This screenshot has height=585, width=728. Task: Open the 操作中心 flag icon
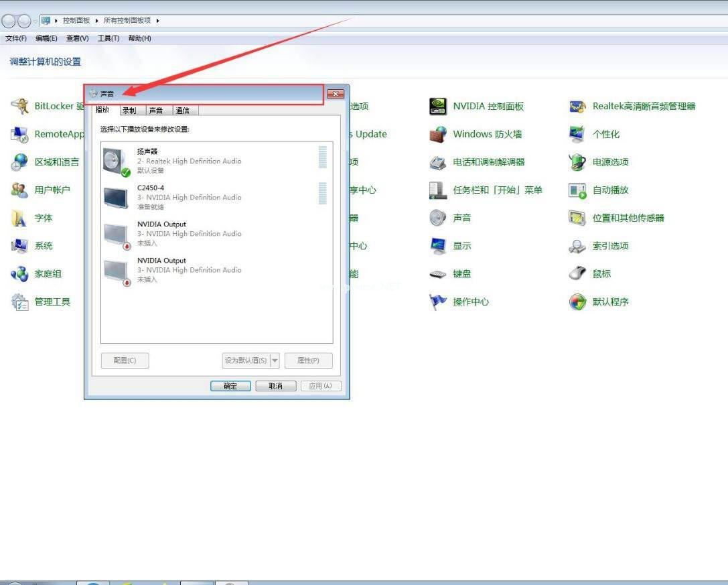438,302
